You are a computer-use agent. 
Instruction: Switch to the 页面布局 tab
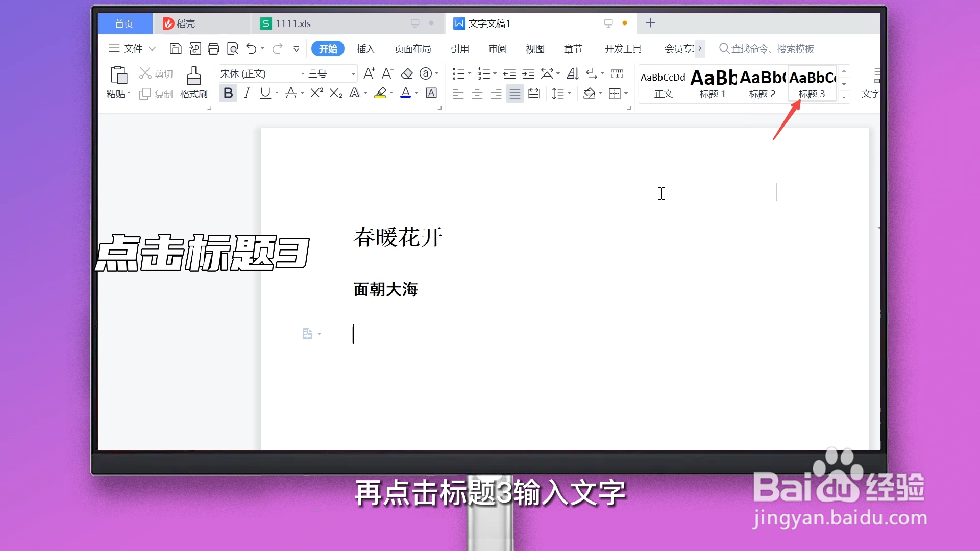[x=412, y=49]
